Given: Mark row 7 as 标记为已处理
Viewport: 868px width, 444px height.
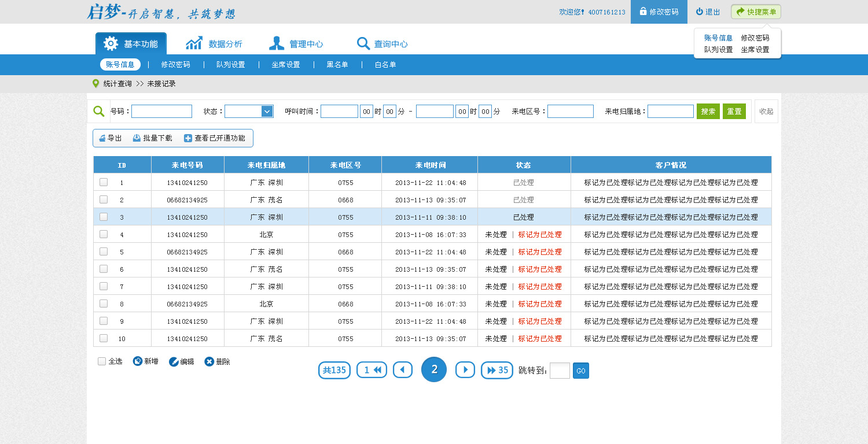Looking at the screenshot, I should pos(540,287).
